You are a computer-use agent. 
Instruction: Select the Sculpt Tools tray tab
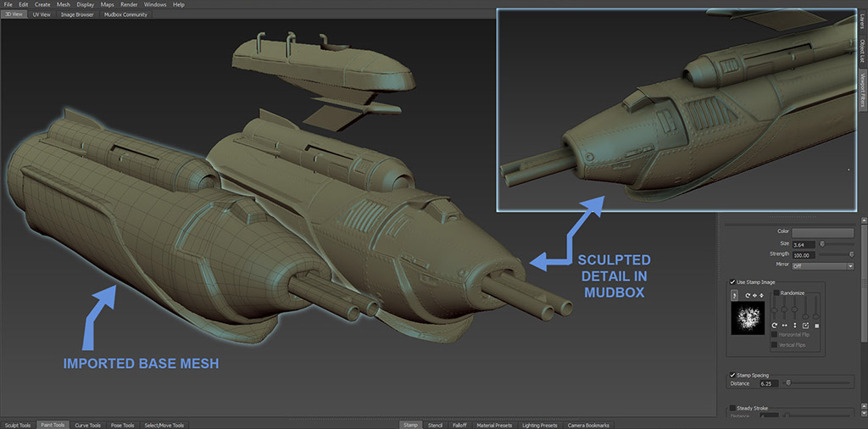pos(18,425)
